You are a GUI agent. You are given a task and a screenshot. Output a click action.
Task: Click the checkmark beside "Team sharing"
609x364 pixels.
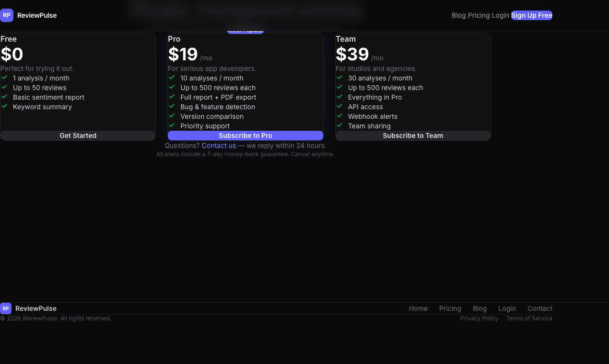(339, 125)
